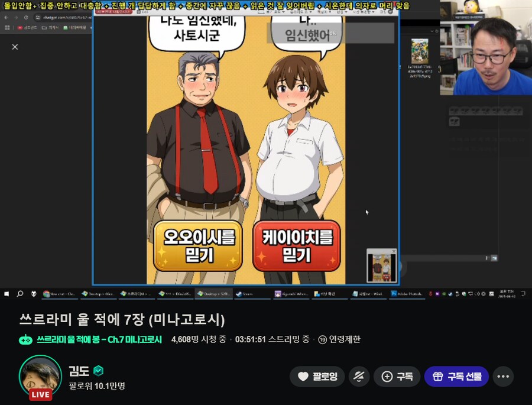Viewport: 532px width, 405px height.
Task: Choose the red 케이이치를 믿기 option
Action: (297, 245)
